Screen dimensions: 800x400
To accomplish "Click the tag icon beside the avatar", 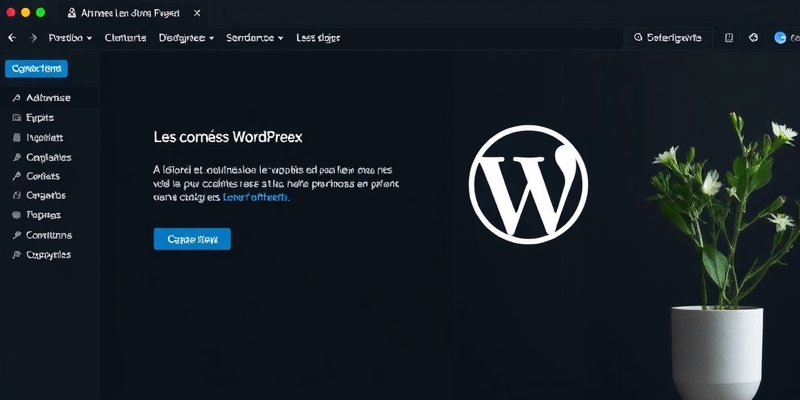I will pos(754,38).
